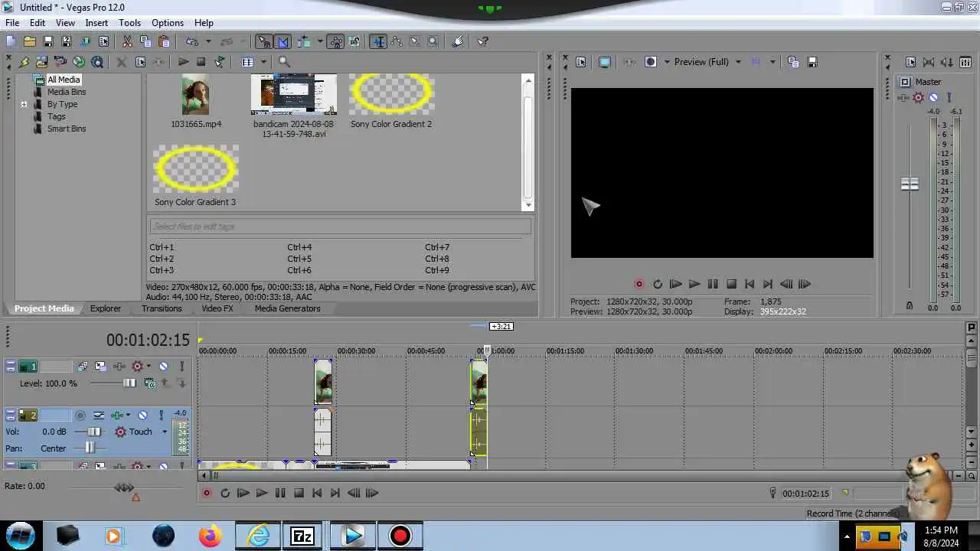Click the Master volume fader
The width and height of the screenshot is (980, 551).
click(x=910, y=184)
